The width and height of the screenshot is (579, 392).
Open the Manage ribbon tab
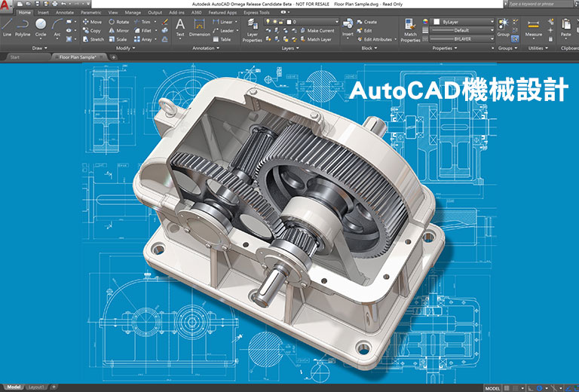133,13
